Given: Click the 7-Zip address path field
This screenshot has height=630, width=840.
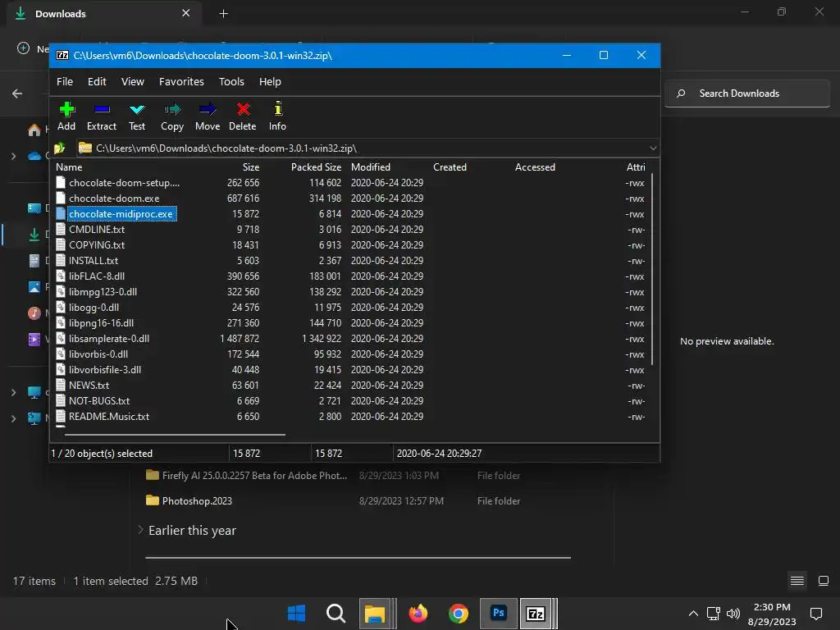Looking at the screenshot, I should (x=368, y=148).
